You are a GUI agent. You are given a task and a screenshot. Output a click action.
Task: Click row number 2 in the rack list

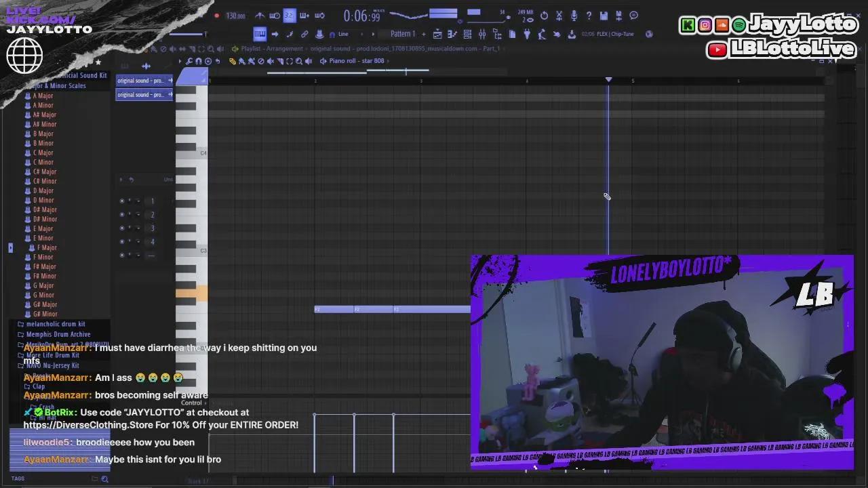tap(153, 214)
